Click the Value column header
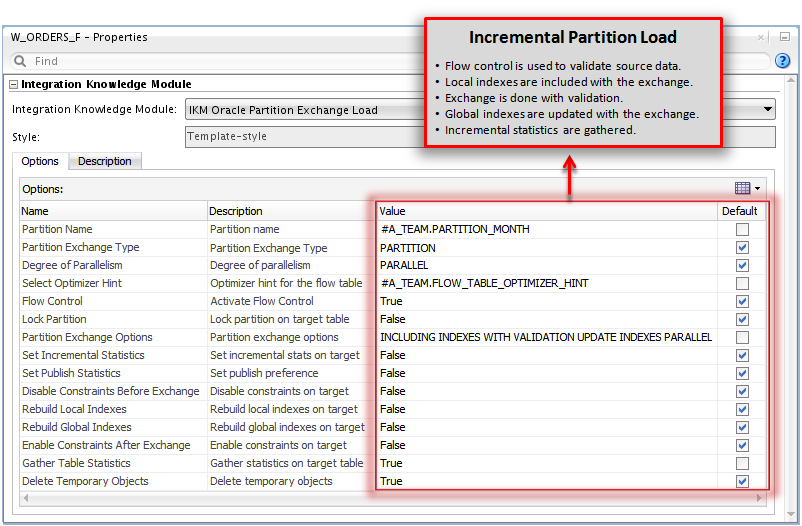Image resolution: width=802 pixels, height=526 pixels. click(x=547, y=211)
